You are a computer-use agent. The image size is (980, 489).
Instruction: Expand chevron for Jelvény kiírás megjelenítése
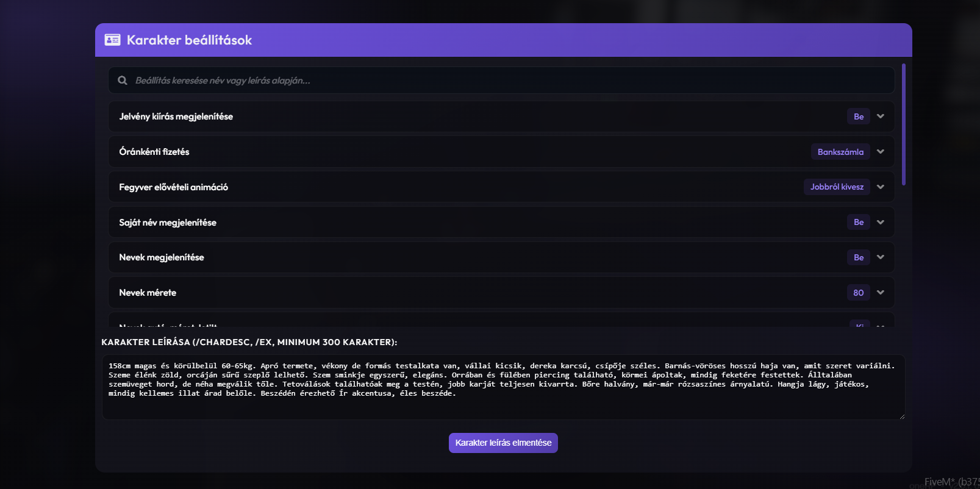[881, 116]
